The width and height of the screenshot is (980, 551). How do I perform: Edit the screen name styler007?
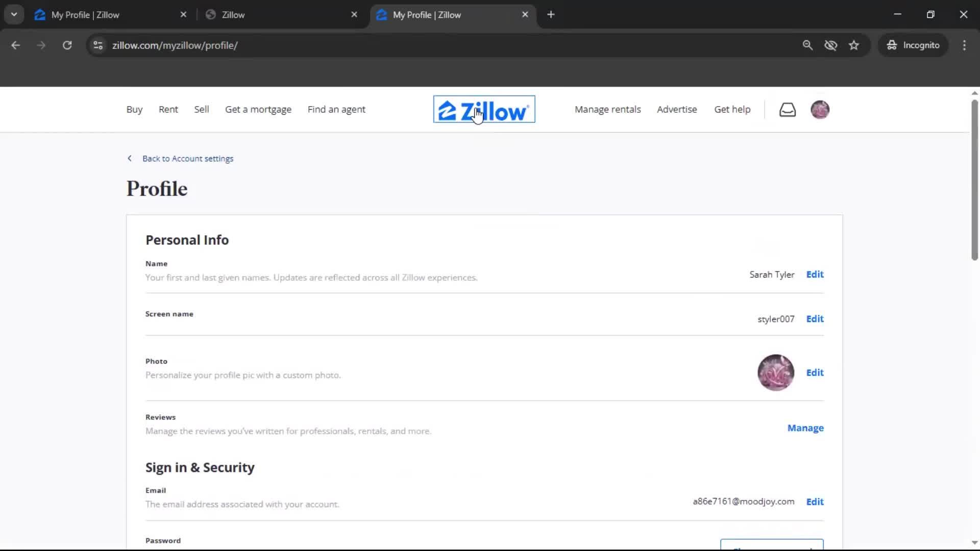point(814,319)
